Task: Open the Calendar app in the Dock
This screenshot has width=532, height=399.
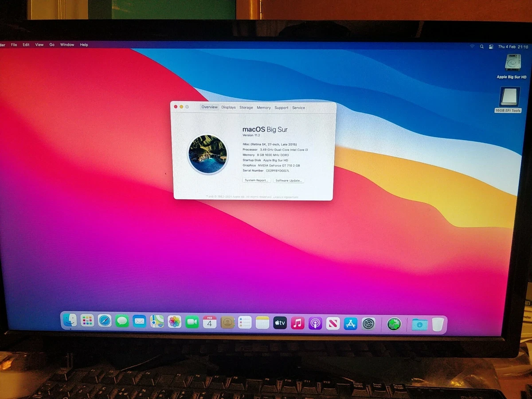Action: [x=209, y=322]
